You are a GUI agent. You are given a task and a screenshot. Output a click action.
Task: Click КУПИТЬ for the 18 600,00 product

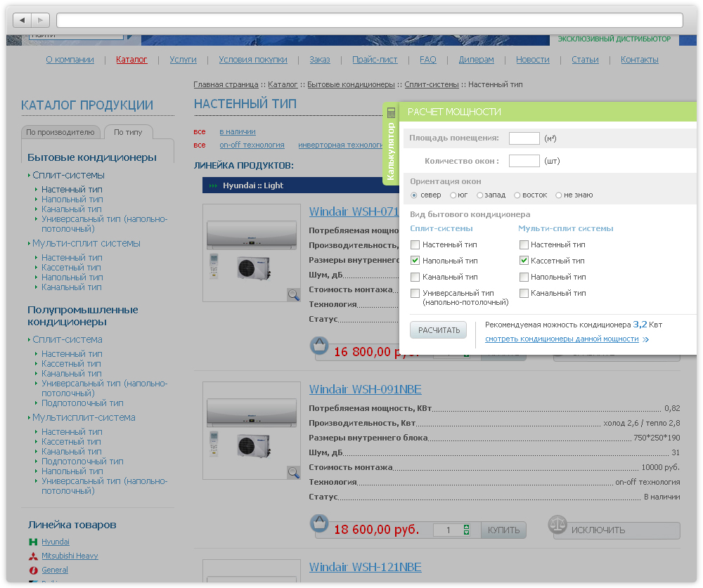(x=503, y=530)
